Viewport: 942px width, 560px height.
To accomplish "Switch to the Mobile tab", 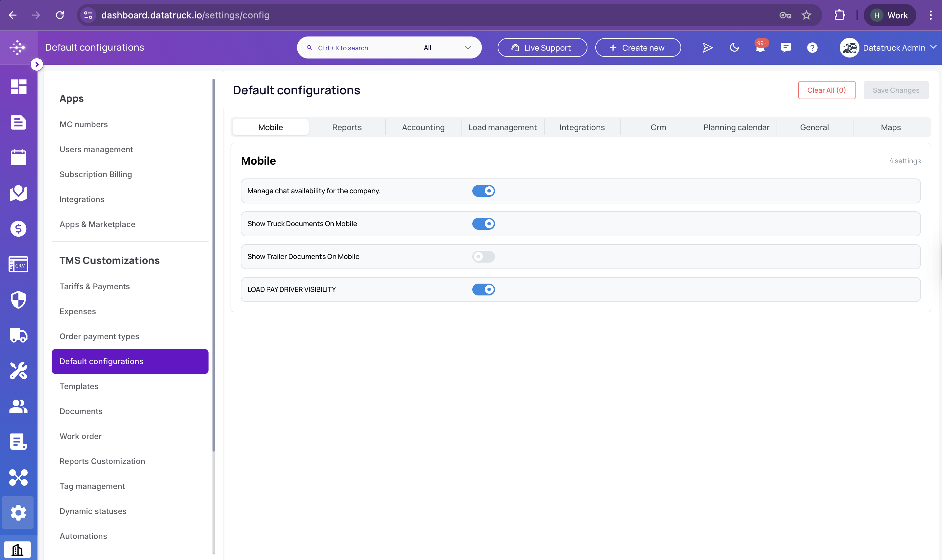I will click(271, 127).
